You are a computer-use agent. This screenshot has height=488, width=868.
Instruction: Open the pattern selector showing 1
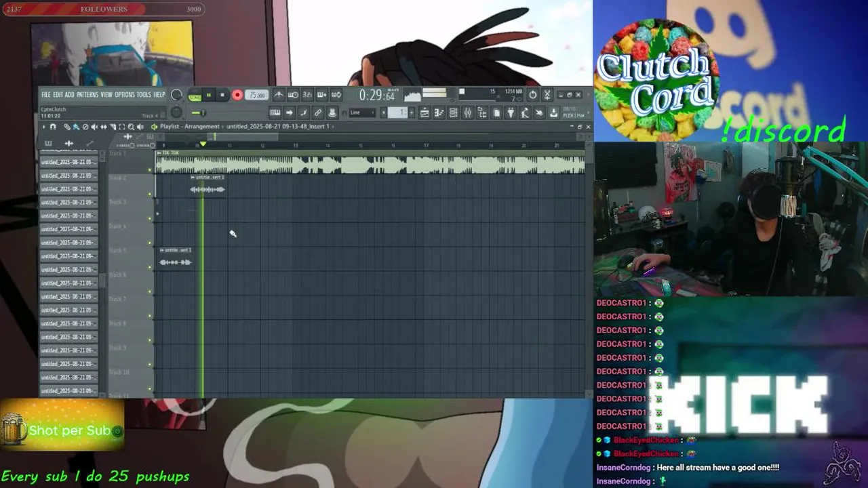pos(397,113)
